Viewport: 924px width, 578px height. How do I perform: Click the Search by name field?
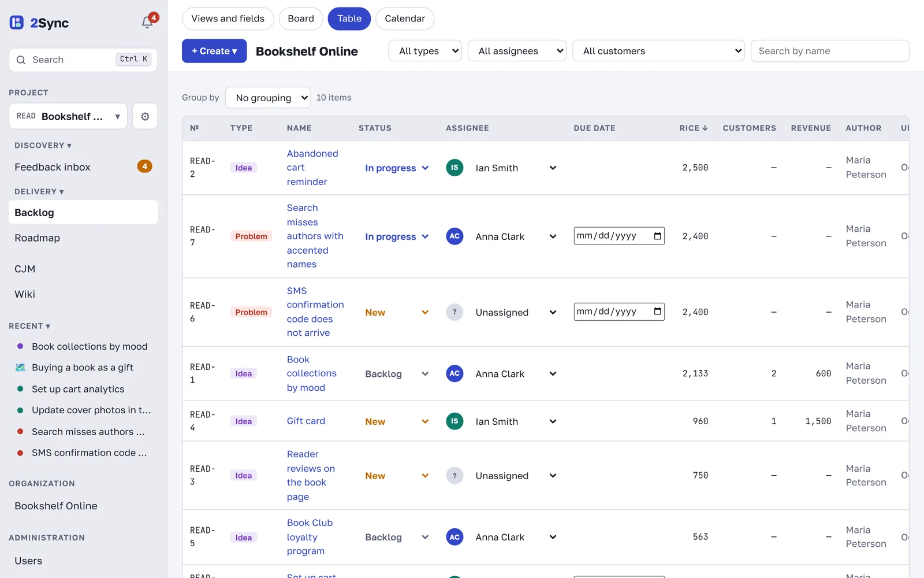point(830,51)
